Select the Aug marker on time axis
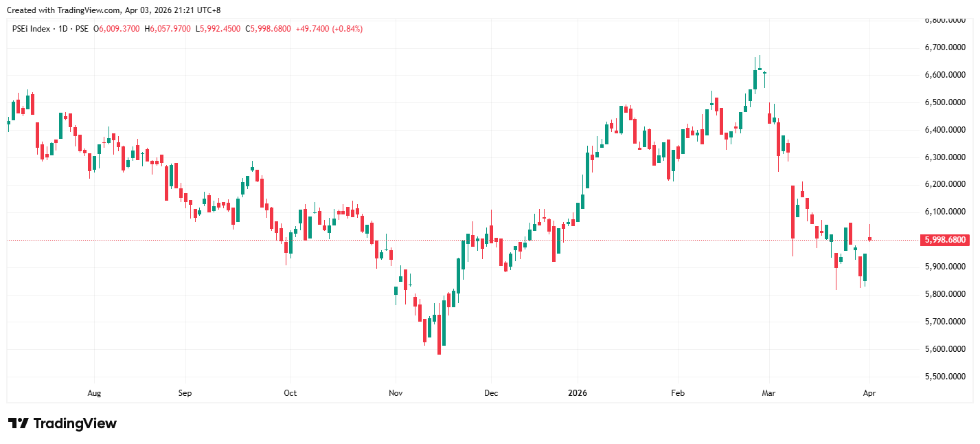The width and height of the screenshot is (980, 444). tap(95, 394)
